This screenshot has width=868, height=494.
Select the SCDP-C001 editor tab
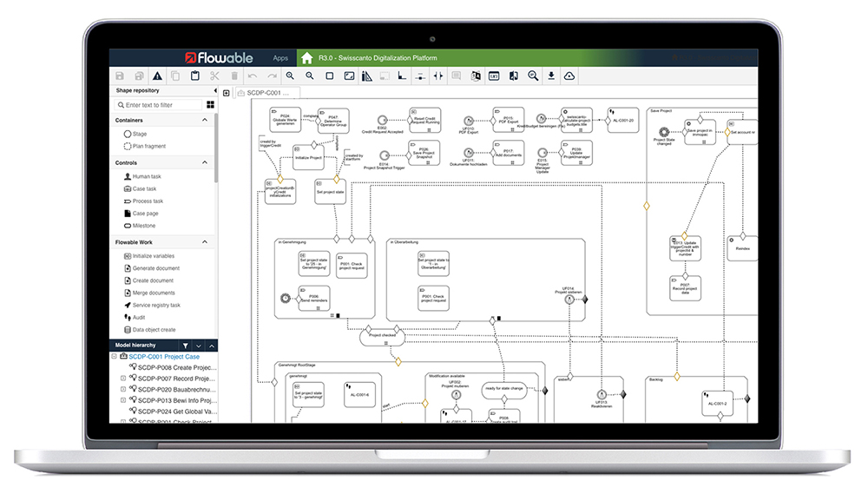tap(268, 93)
